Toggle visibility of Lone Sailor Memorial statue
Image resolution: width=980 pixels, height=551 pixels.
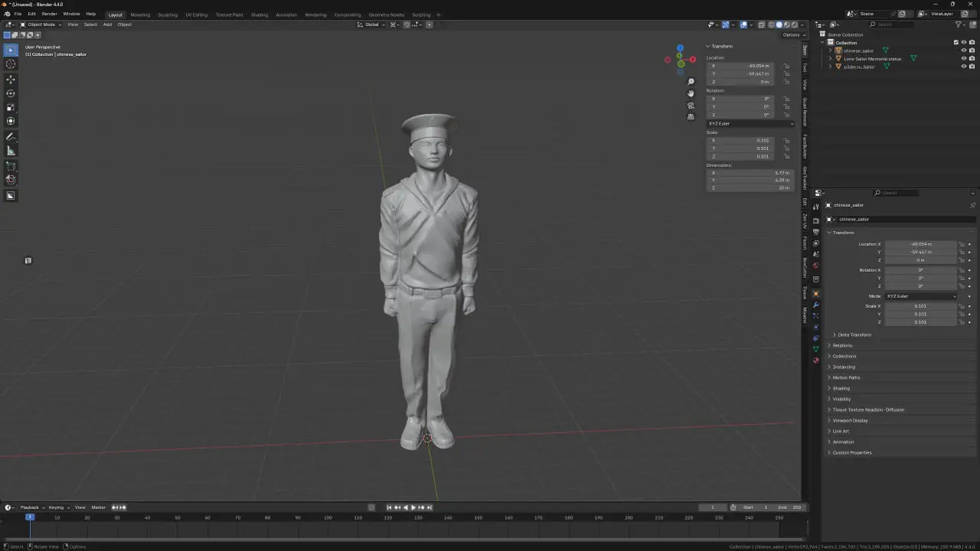(963, 58)
